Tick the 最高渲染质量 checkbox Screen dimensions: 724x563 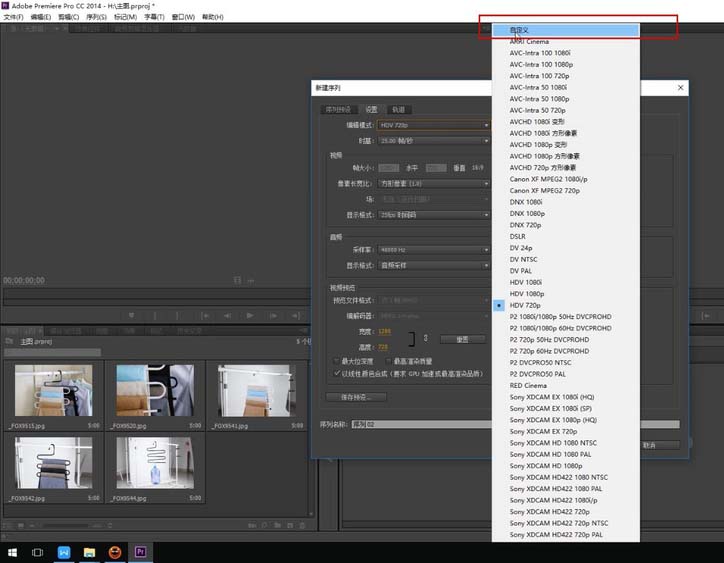(x=388, y=360)
